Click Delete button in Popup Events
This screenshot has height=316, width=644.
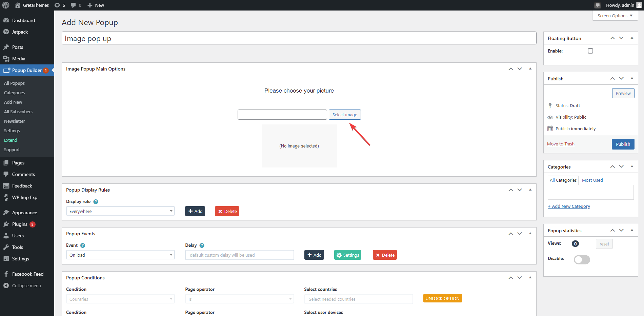click(385, 255)
